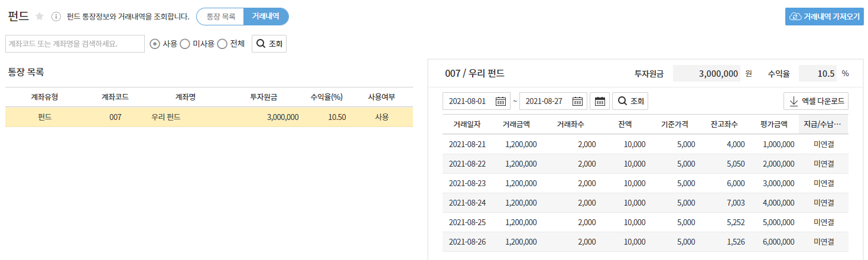Click the 2021-08-01 start date field
868x260 pixels.
coord(467,101)
